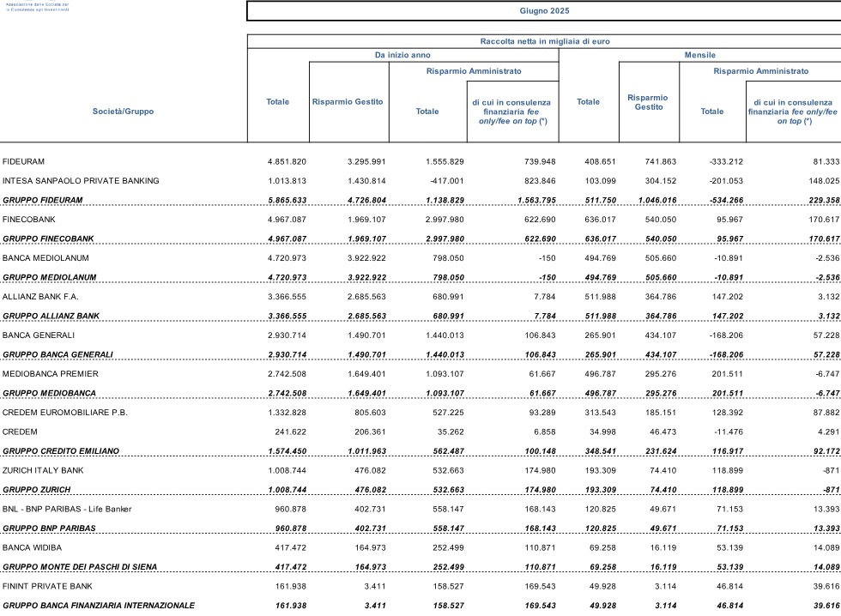The image size is (841, 616).
Task: Click the value 1.563.795 in Gruppo Fideuram row
Action: pos(537,201)
